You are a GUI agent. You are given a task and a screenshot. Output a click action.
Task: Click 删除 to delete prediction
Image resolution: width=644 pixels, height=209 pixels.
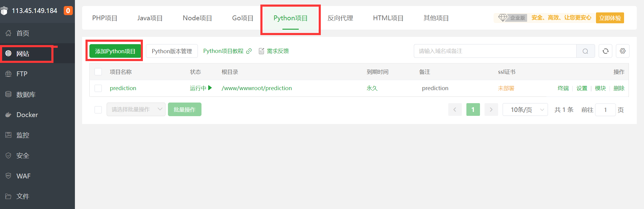pyautogui.click(x=619, y=88)
